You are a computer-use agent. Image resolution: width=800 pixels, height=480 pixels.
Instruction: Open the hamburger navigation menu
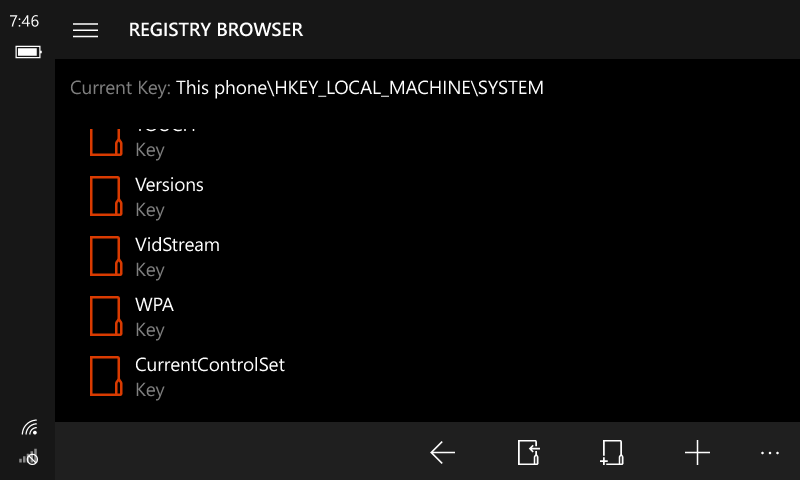(x=86, y=30)
